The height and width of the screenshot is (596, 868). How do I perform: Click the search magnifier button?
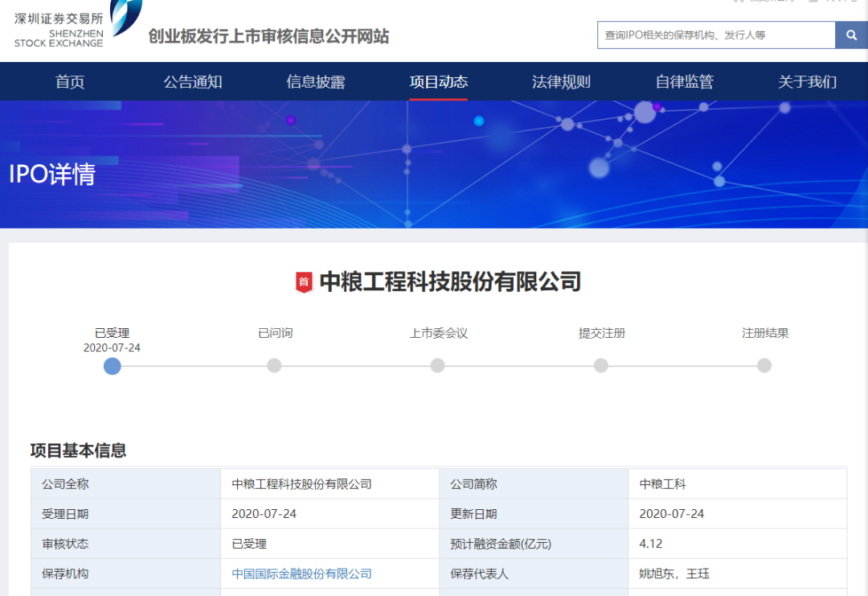[x=851, y=35]
